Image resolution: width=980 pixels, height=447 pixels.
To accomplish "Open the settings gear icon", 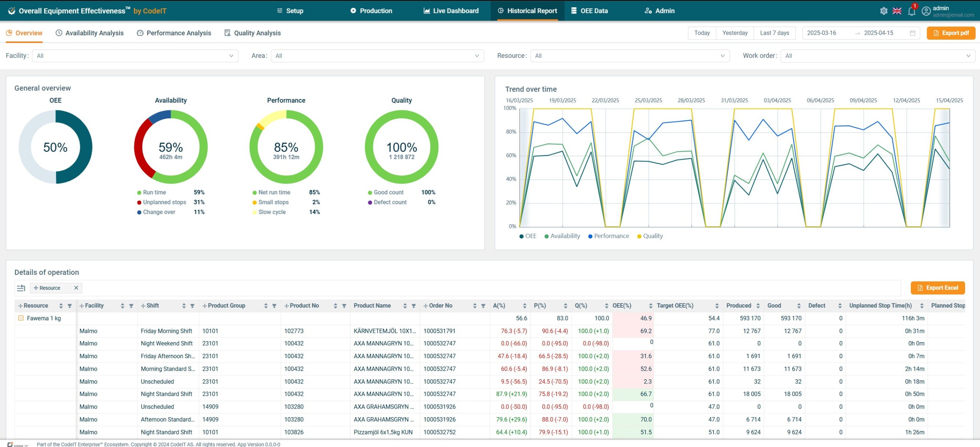I will (884, 11).
